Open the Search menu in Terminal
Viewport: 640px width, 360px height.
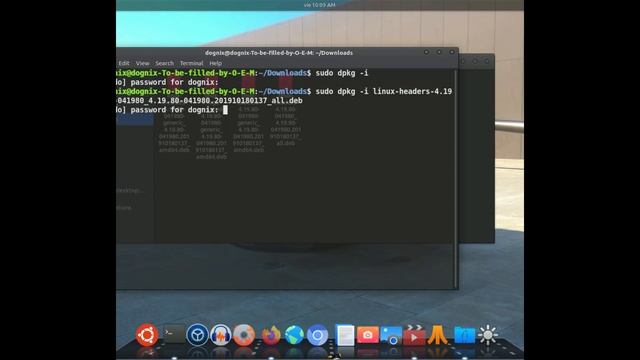point(164,63)
